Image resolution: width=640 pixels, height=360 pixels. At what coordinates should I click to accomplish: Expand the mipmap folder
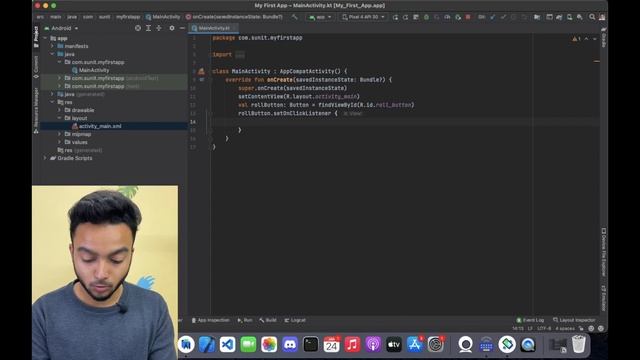[60, 134]
